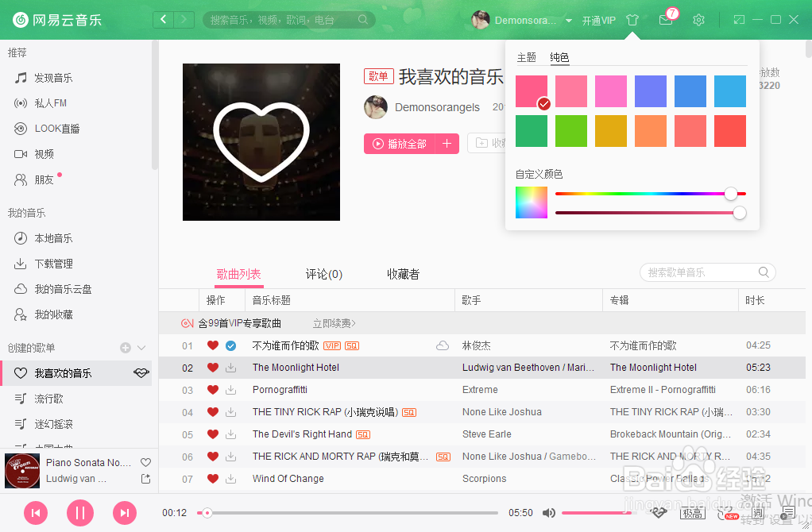Unlike THE TINY RICK RAP heart
This screenshot has width=812, height=532.
point(213,412)
